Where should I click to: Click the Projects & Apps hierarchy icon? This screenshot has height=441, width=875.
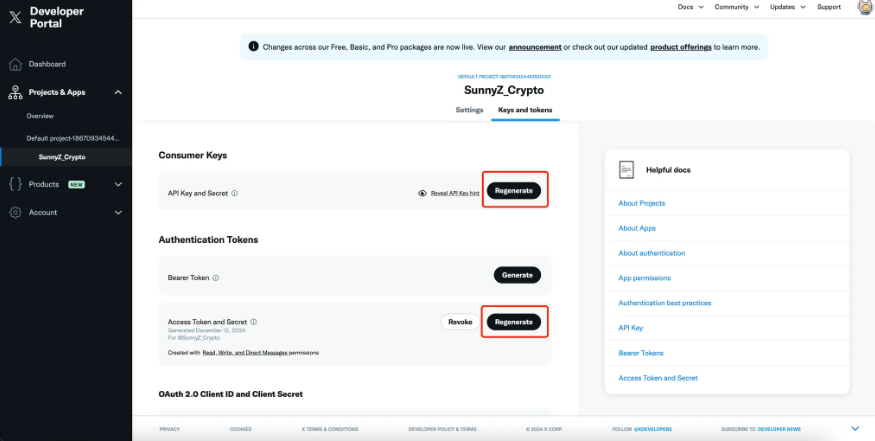coord(15,92)
